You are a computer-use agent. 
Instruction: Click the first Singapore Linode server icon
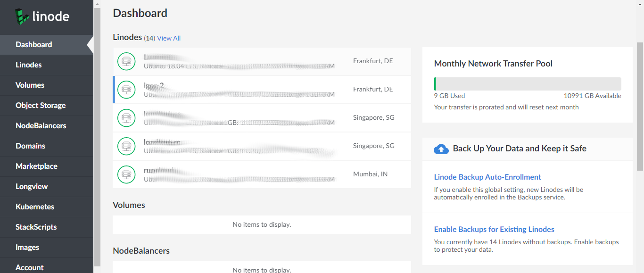tap(126, 118)
